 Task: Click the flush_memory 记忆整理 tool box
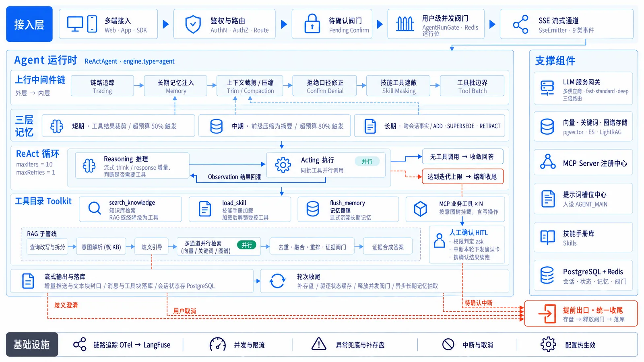[349, 209]
